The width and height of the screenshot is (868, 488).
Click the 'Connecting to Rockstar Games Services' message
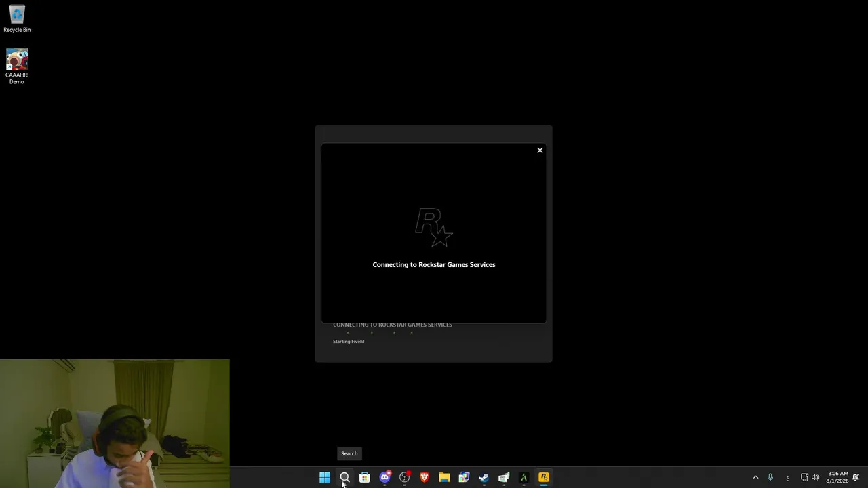point(434,265)
